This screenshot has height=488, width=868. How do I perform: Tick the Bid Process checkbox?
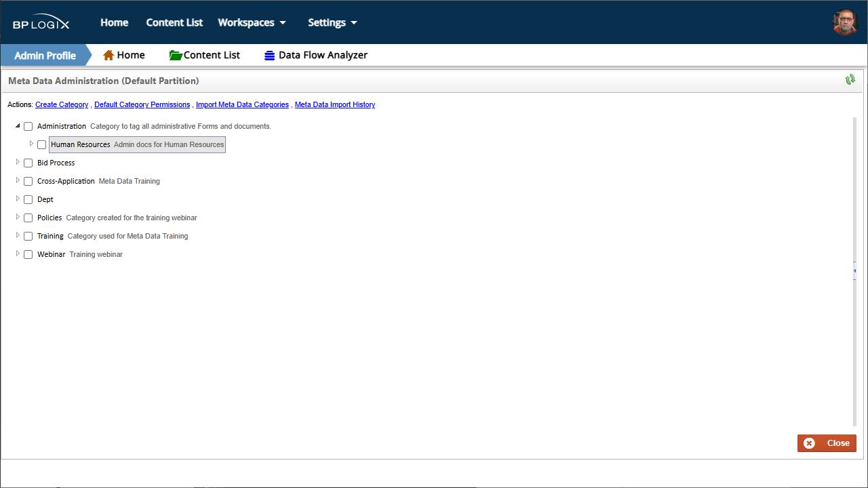[x=28, y=163]
